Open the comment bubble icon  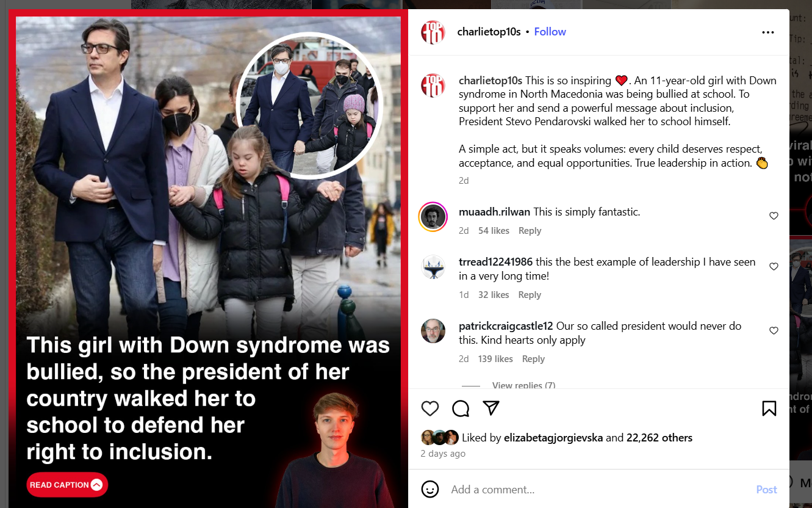click(x=461, y=408)
